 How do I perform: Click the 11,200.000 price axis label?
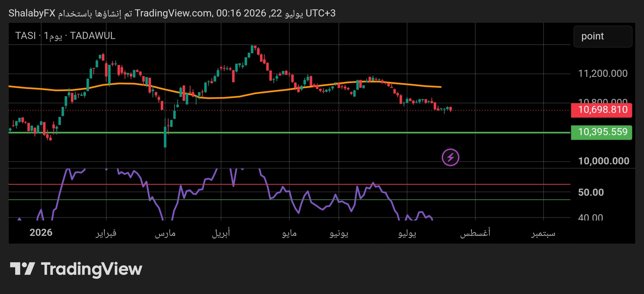pyautogui.click(x=603, y=74)
